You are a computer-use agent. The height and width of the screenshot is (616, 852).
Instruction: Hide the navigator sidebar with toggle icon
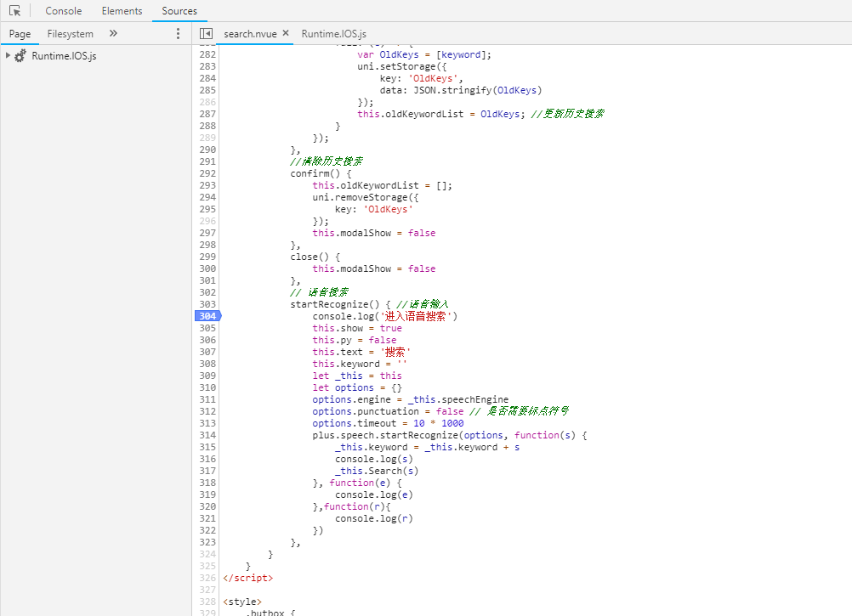pyautogui.click(x=206, y=33)
